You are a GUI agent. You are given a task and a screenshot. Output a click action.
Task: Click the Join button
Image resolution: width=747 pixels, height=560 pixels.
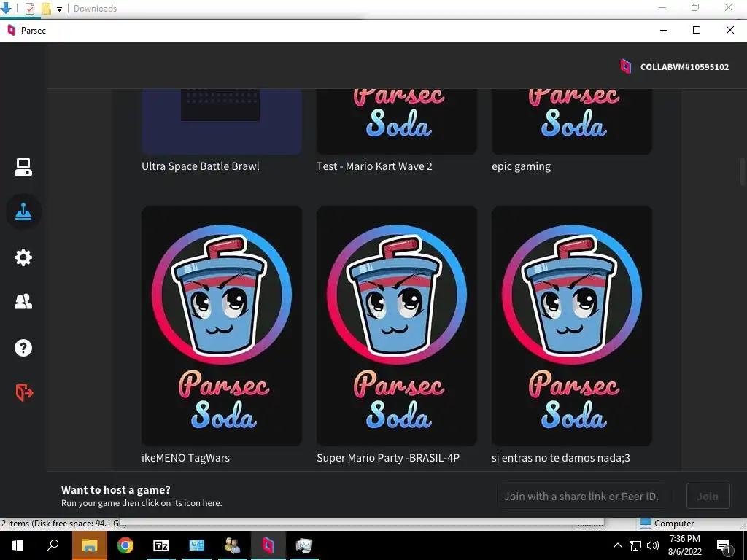708,496
